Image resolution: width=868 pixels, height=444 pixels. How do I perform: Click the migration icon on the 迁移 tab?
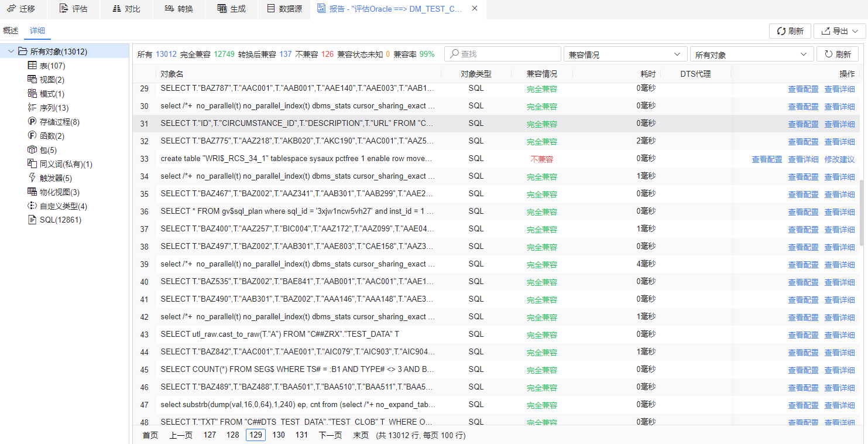point(11,9)
